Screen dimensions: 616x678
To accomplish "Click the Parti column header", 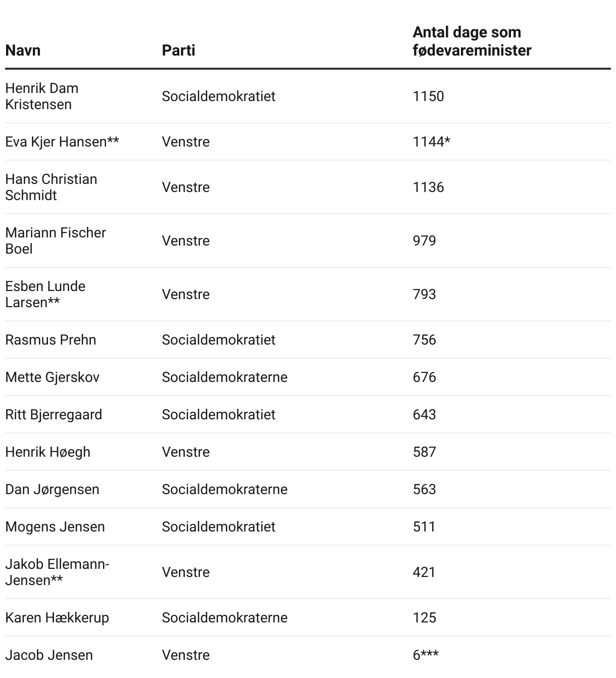I will point(178,51).
